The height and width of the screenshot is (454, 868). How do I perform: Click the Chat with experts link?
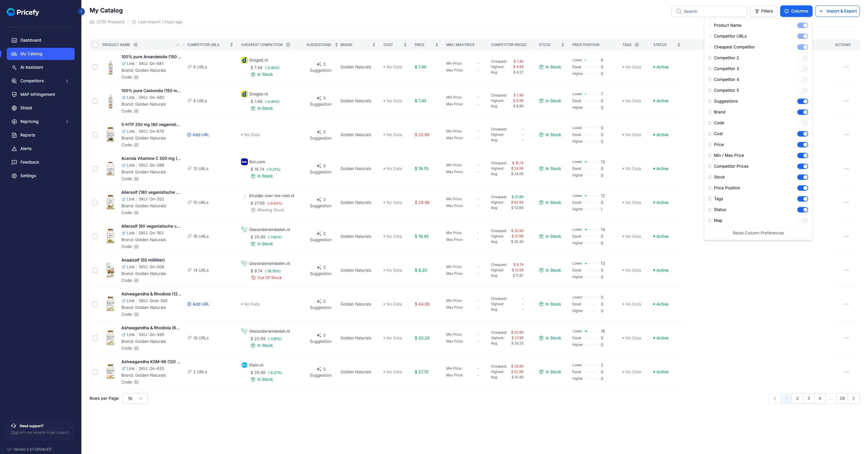pyautogui.click(x=15, y=433)
